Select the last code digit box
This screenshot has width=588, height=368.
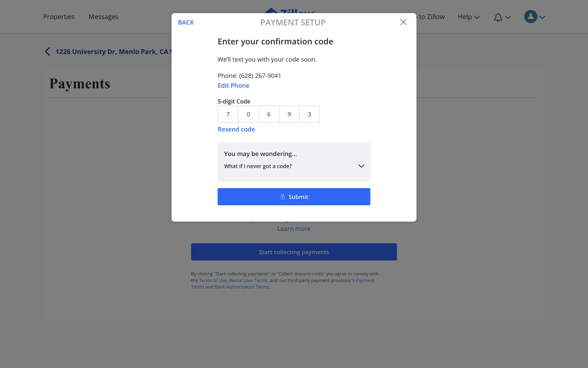coord(309,114)
